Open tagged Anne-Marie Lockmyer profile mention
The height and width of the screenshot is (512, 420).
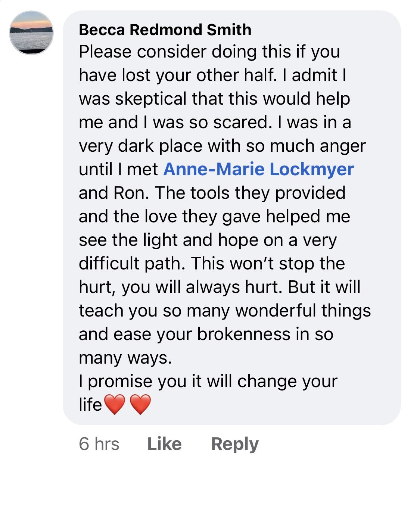tap(259, 169)
